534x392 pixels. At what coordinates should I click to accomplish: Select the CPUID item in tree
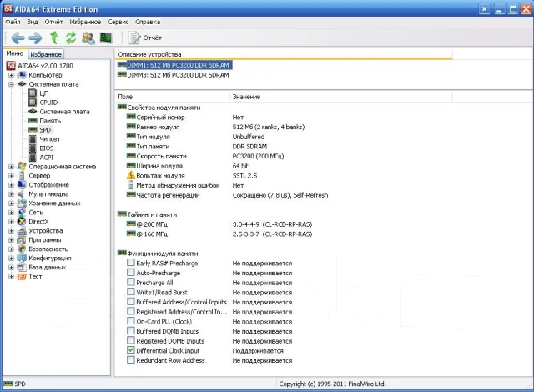48,103
